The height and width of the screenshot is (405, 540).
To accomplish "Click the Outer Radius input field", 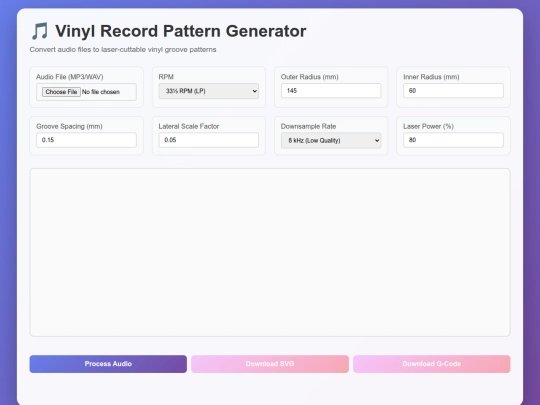I will click(331, 91).
